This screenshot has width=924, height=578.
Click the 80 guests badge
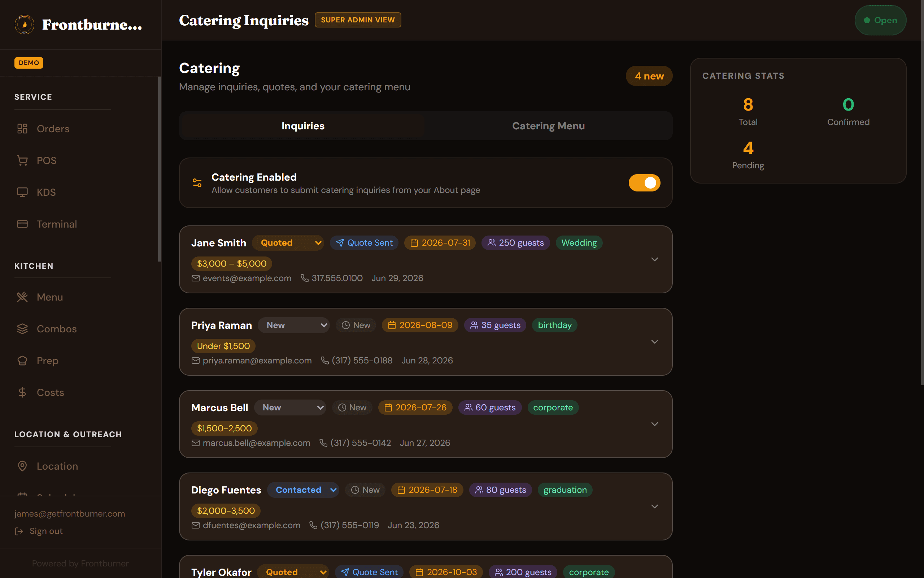pos(500,490)
